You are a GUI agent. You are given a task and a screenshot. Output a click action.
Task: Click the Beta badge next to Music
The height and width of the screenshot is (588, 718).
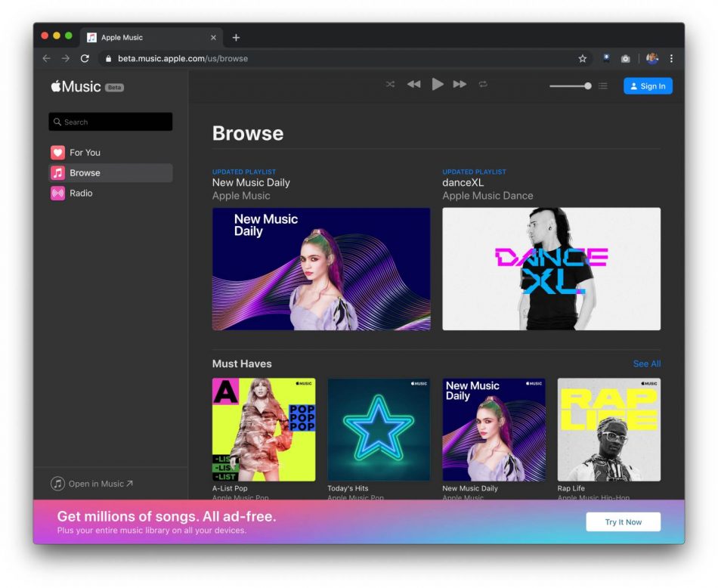(114, 88)
